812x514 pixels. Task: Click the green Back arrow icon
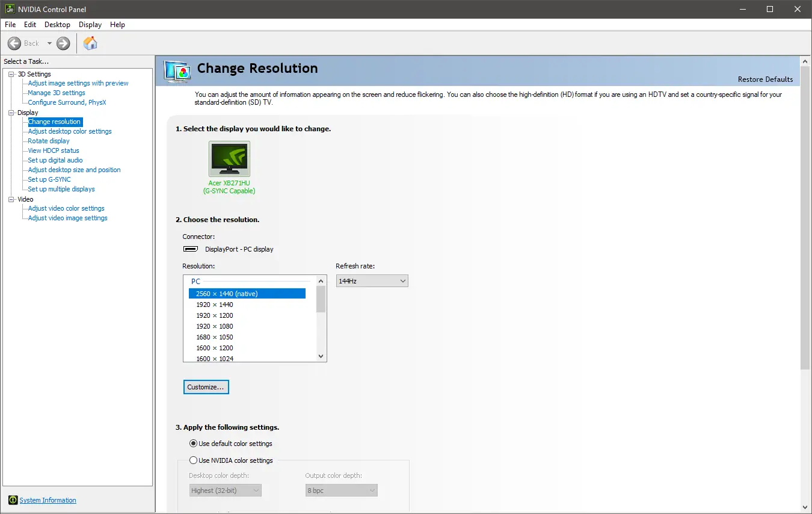14,43
